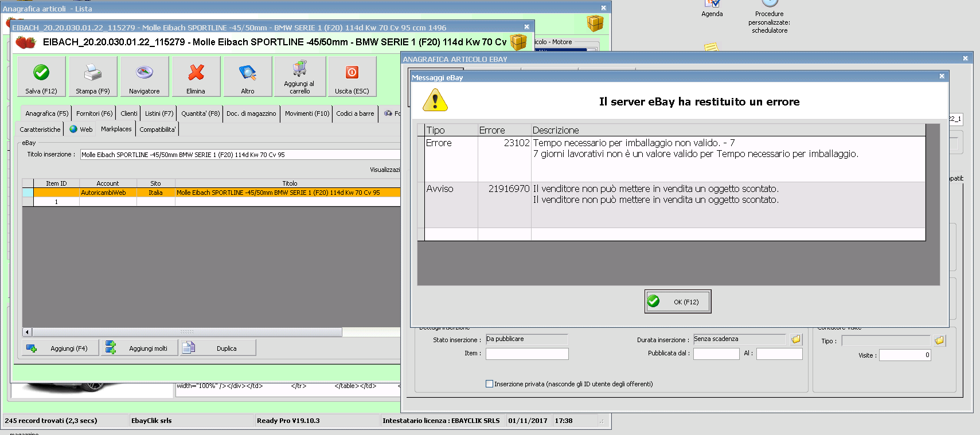Focus the Stato inserzione field

(x=526, y=339)
